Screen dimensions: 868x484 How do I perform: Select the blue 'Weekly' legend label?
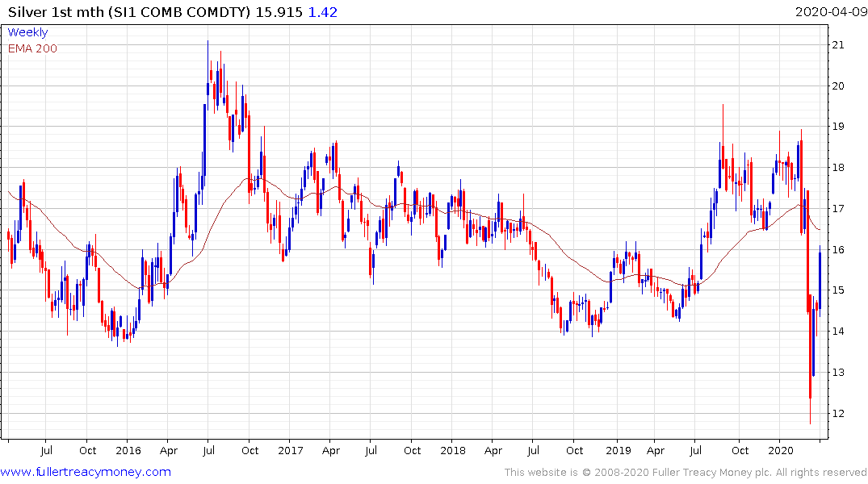point(27,32)
